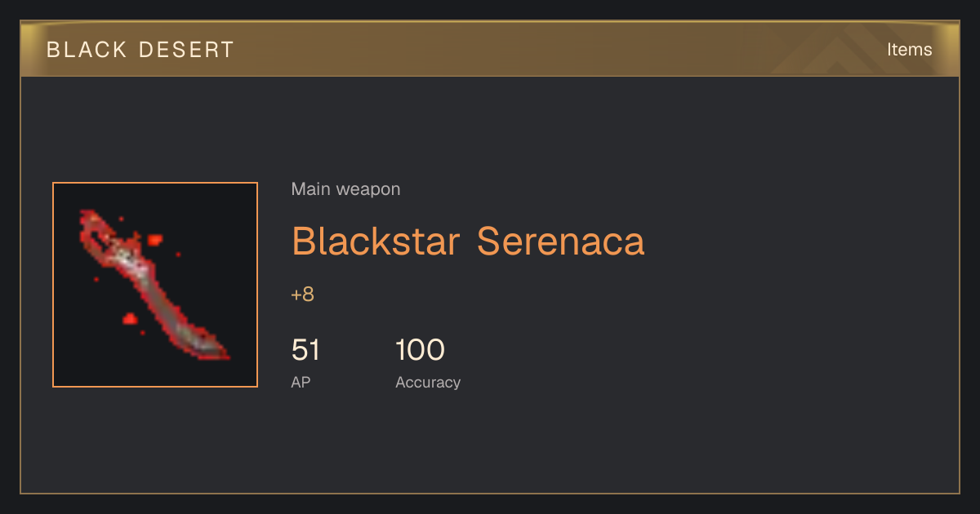The image size is (980, 514).
Task: Click the red spark beside the dagger hilt
Action: click(x=154, y=240)
